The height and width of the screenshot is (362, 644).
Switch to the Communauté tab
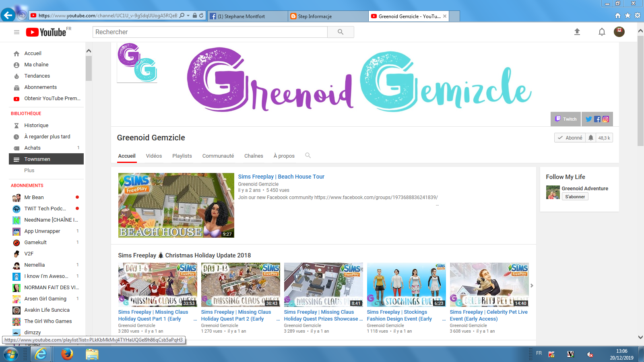[x=218, y=156]
